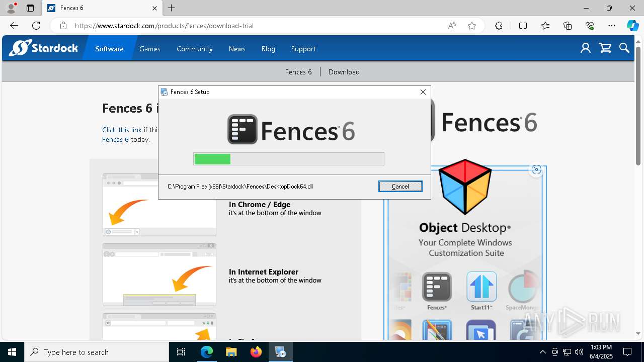Add this page to favorites star
644x362 pixels.
click(x=472, y=26)
